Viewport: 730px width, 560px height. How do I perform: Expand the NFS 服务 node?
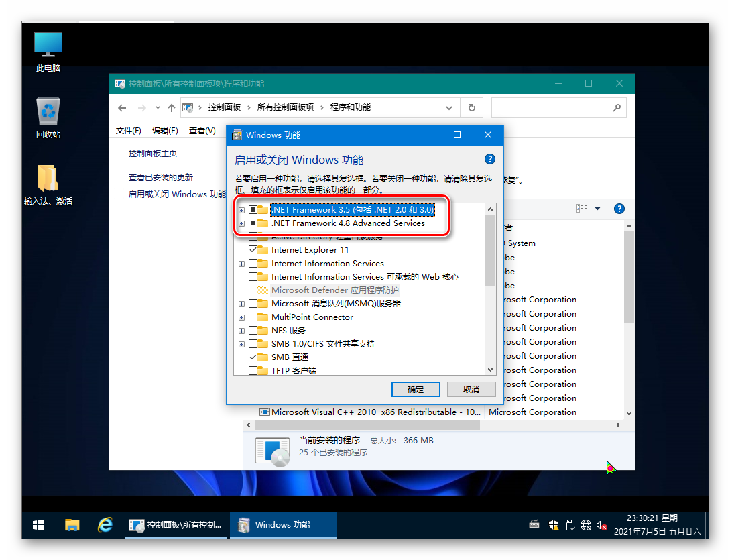click(x=241, y=331)
